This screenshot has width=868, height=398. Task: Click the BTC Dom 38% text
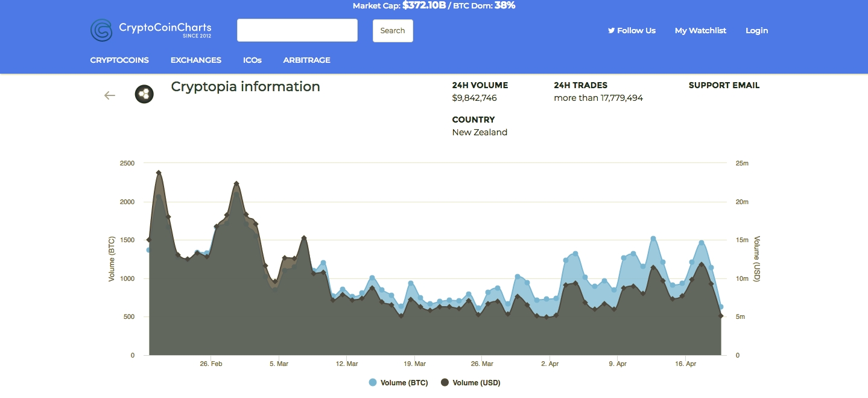pos(483,5)
